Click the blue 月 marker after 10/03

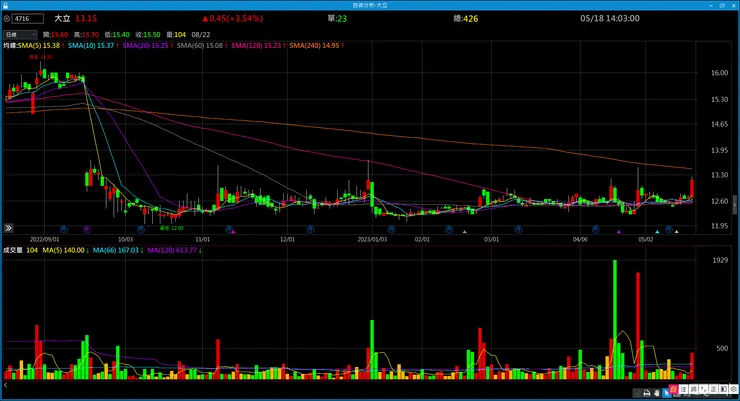pos(141,229)
